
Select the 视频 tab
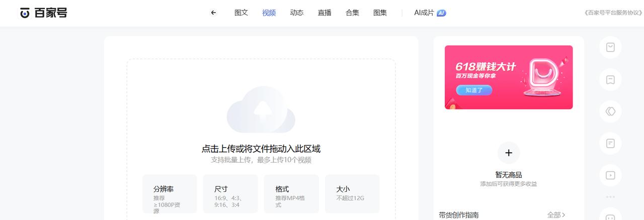click(269, 13)
